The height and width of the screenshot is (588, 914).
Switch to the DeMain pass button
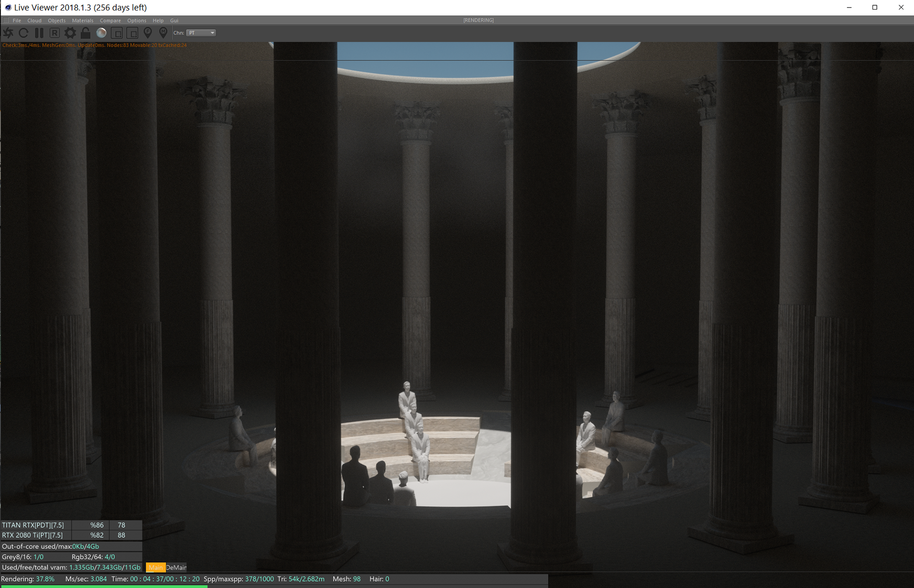176,568
